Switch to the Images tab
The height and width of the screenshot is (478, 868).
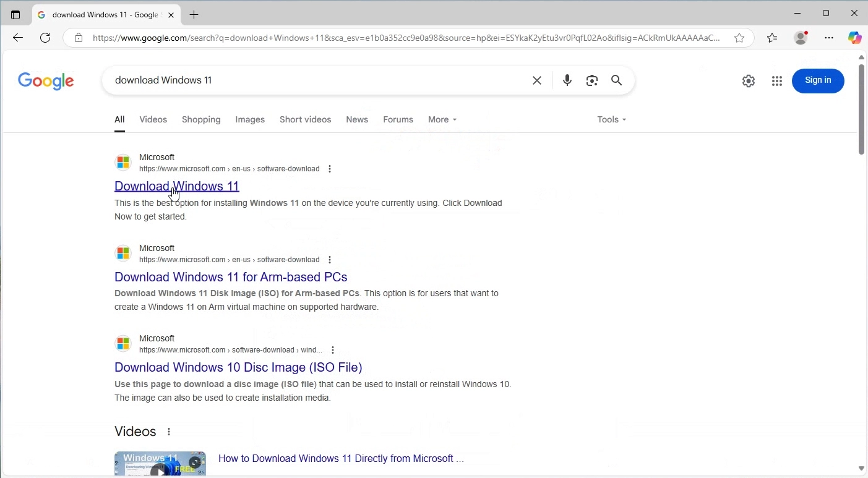pos(251,120)
